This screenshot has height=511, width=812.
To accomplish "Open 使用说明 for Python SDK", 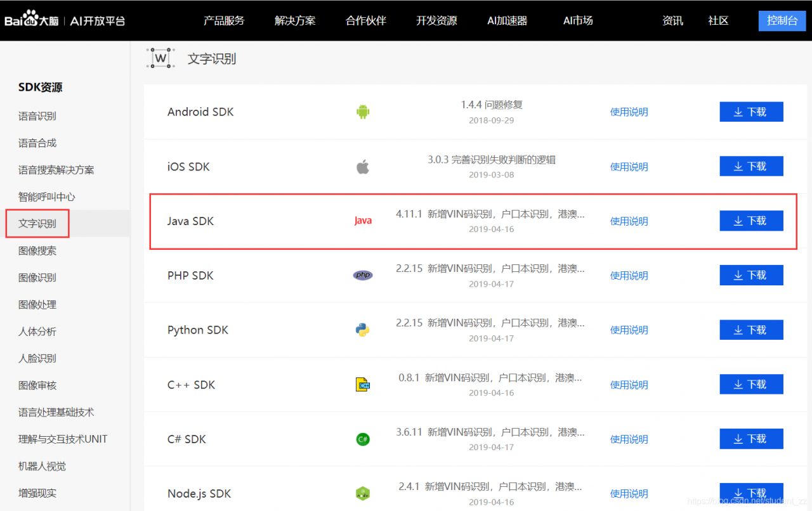I will pyautogui.click(x=629, y=330).
